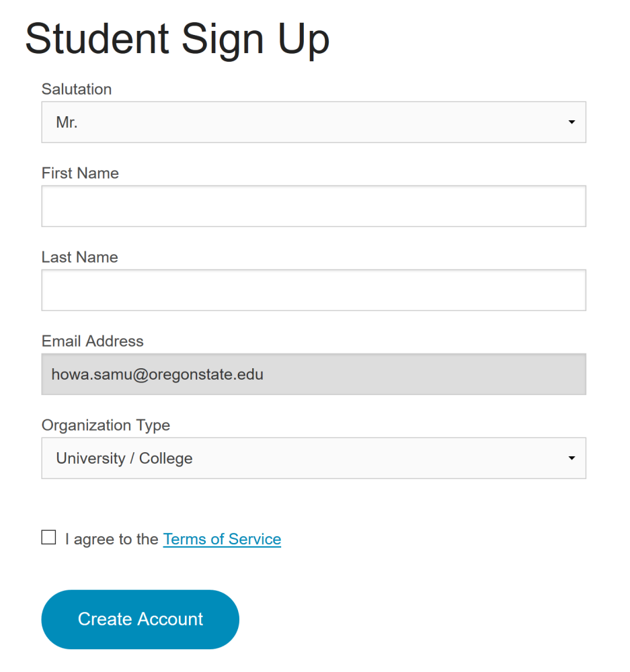Open the Terms of Service link
630x672 pixels.
pos(222,539)
